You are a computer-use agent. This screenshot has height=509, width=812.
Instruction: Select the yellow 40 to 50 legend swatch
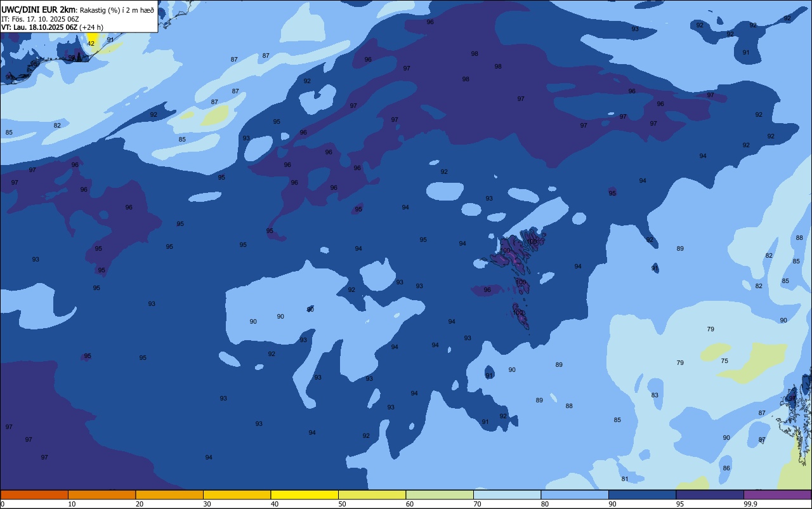coord(304,494)
